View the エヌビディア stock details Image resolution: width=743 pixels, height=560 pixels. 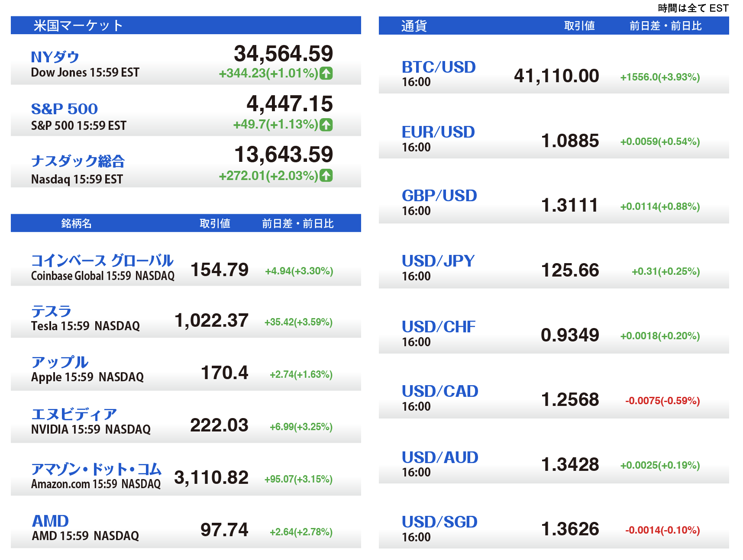click(74, 414)
